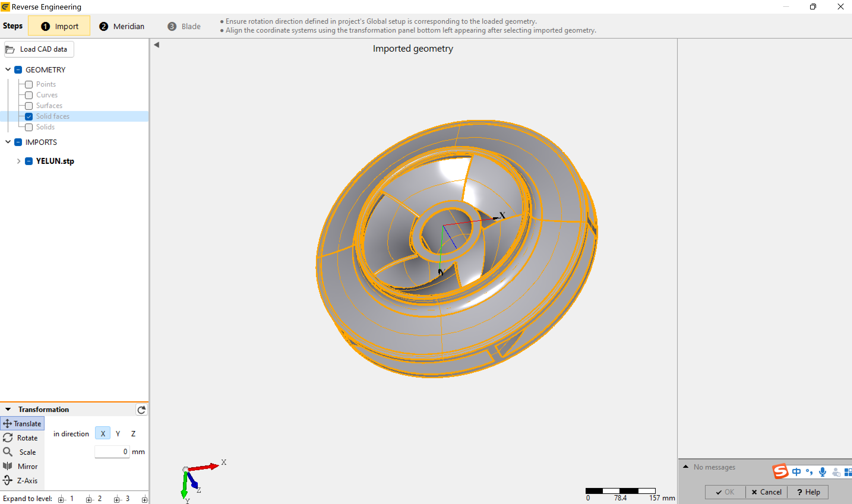This screenshot has height=504, width=852.
Task: Select Y translation direction
Action: 118,434
